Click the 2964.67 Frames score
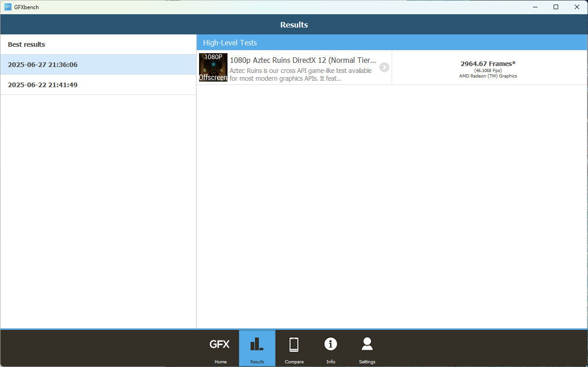 point(488,63)
